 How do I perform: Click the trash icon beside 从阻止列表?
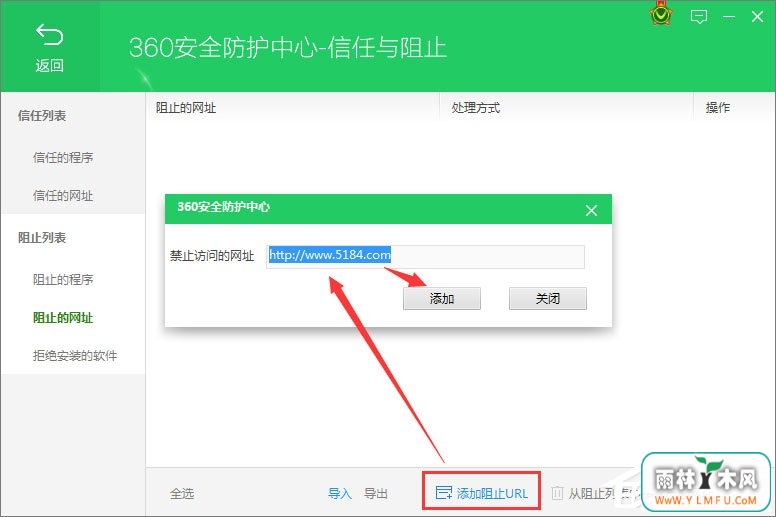(x=557, y=493)
